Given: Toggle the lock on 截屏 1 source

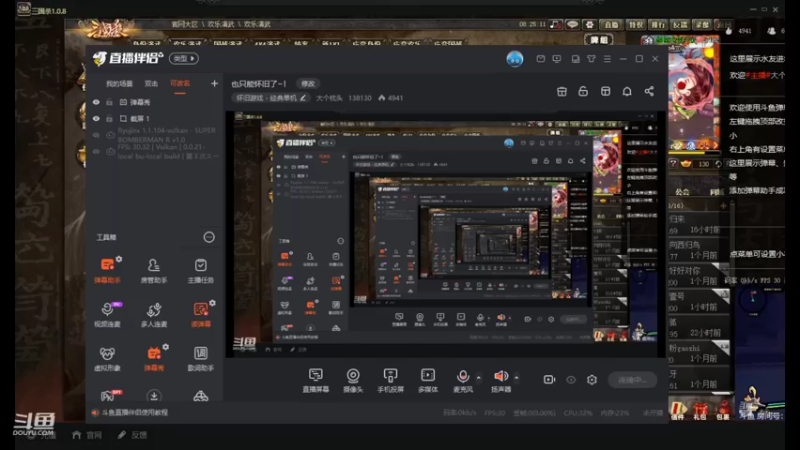Looking at the screenshot, I should coord(109,118).
